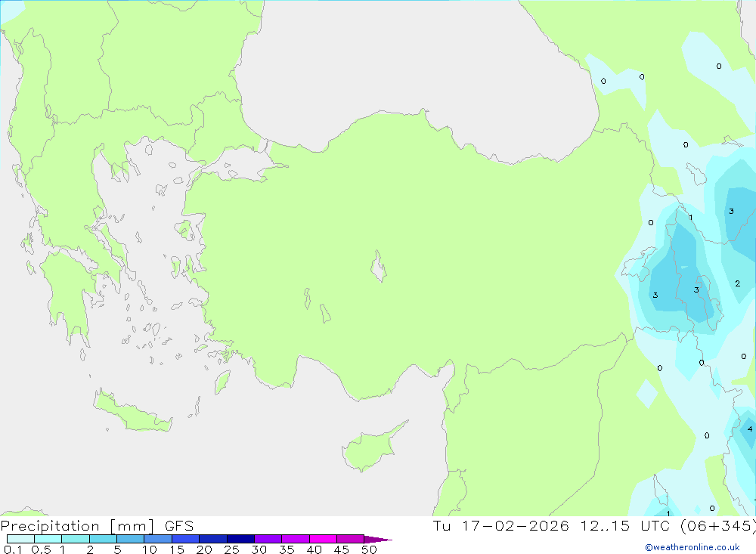Pick the 40–45 mm magenta legend swatch

tap(323, 539)
